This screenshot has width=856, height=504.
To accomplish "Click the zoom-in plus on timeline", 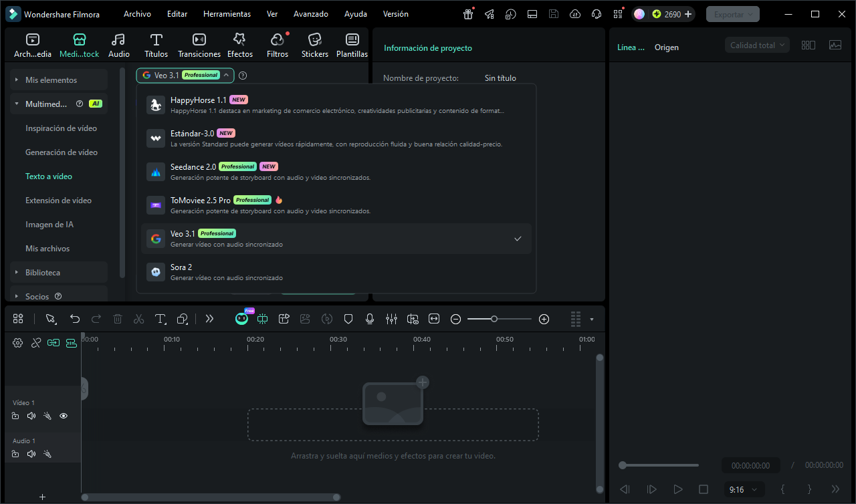I will pyautogui.click(x=544, y=320).
